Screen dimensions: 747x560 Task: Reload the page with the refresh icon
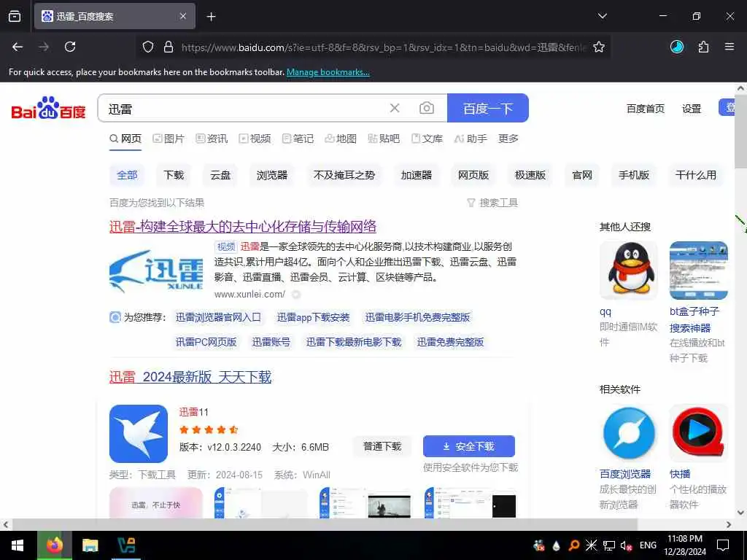[x=70, y=47]
